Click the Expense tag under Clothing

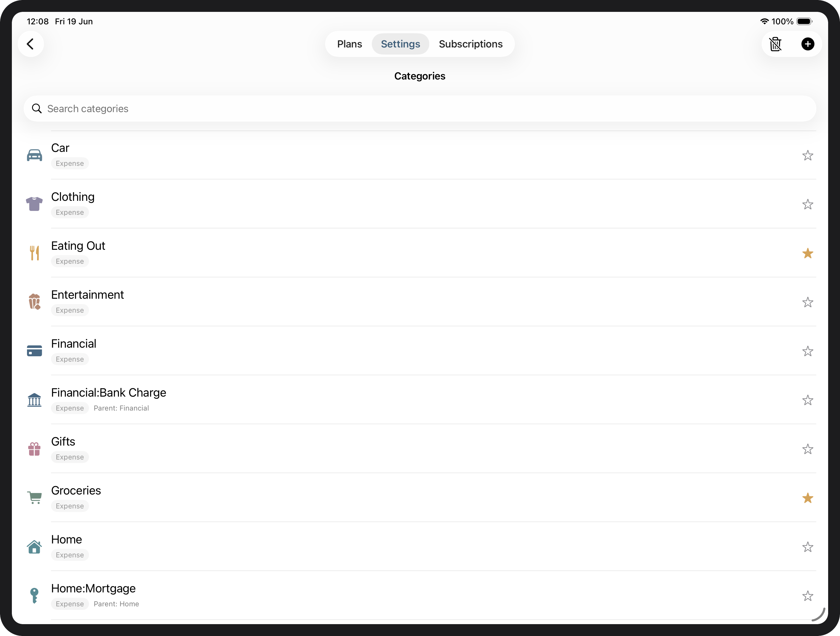[70, 212]
